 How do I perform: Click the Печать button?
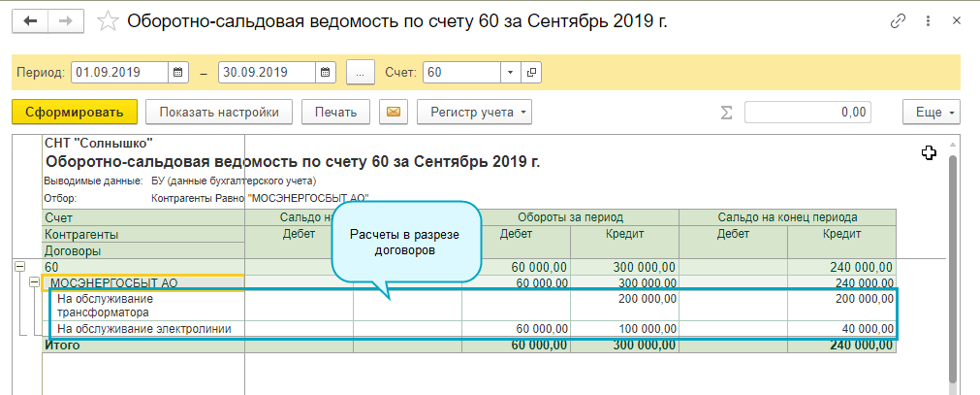click(x=335, y=113)
